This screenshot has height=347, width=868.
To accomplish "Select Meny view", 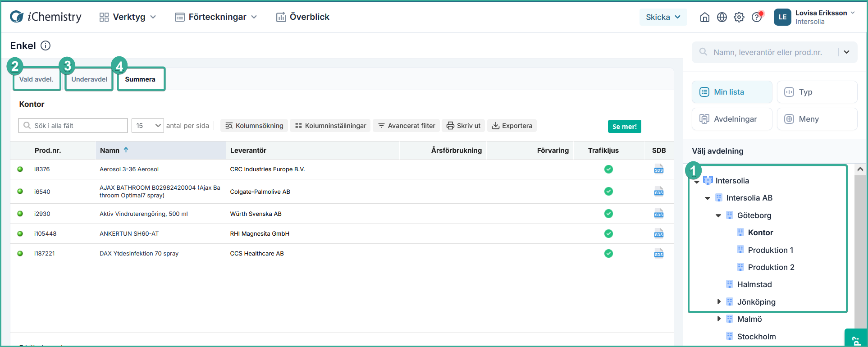I will click(x=817, y=119).
